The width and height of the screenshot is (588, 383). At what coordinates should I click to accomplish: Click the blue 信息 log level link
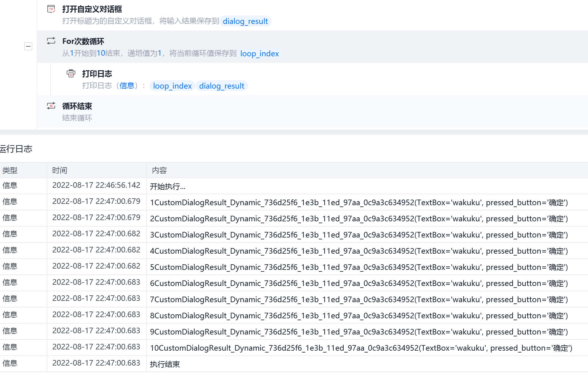[x=127, y=85]
